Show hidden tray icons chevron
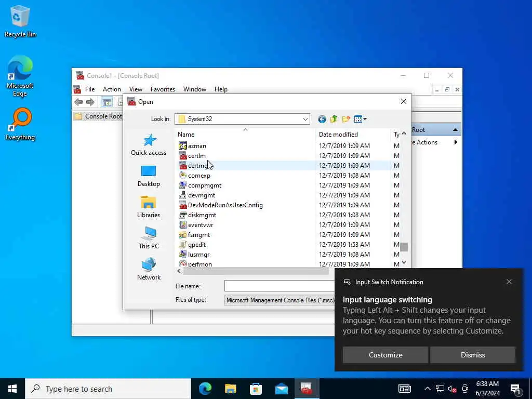This screenshot has height=399, width=532. 428,389
